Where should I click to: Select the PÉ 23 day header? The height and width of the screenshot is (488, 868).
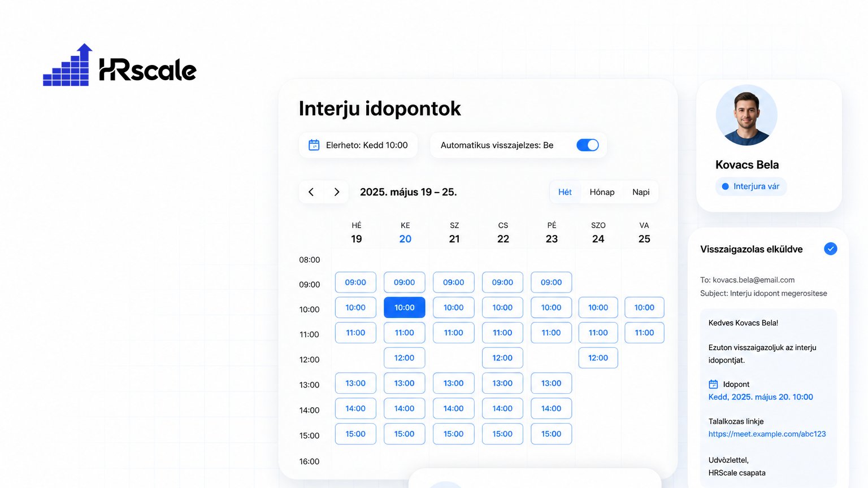click(x=552, y=233)
